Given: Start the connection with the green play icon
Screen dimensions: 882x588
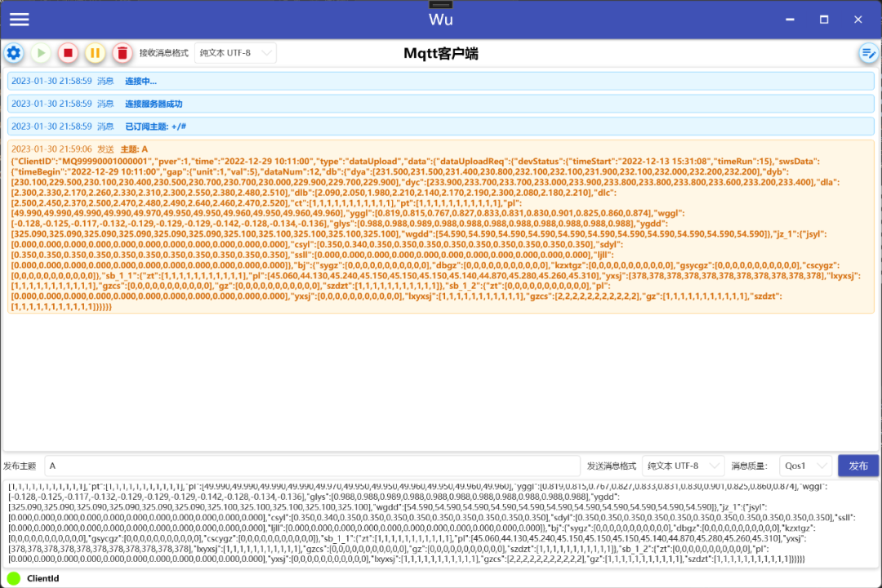Looking at the screenshot, I should [40, 52].
